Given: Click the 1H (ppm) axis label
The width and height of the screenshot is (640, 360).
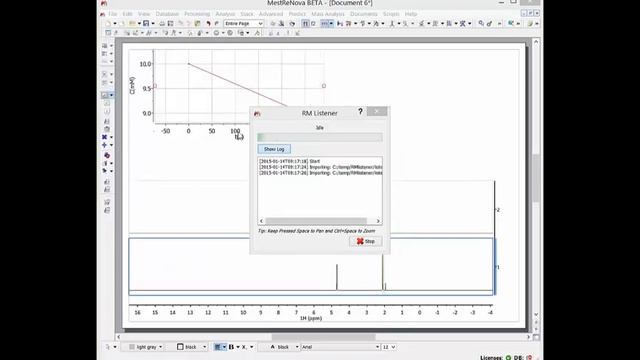Looking at the screenshot, I should click(311, 318).
